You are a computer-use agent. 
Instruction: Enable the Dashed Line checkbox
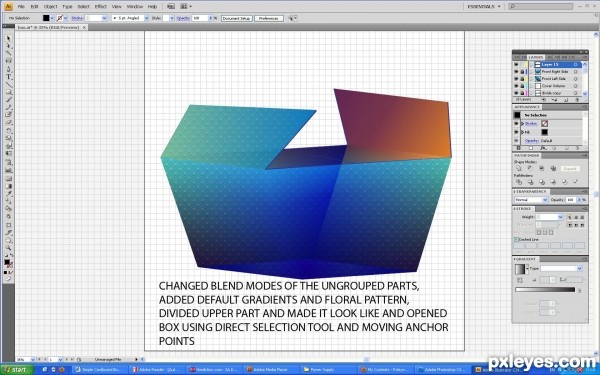pos(516,240)
